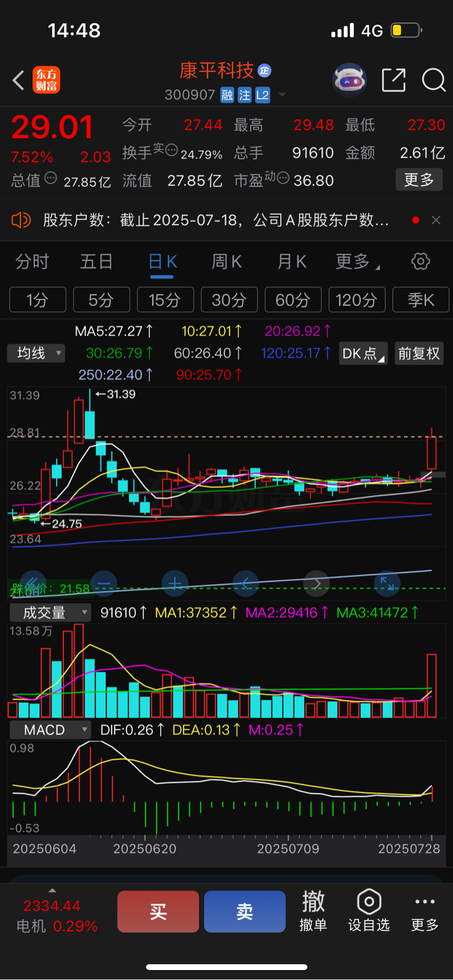This screenshot has height=980, width=453.
Task: Open the 成交量 indicator dropdown
Action: point(50,613)
